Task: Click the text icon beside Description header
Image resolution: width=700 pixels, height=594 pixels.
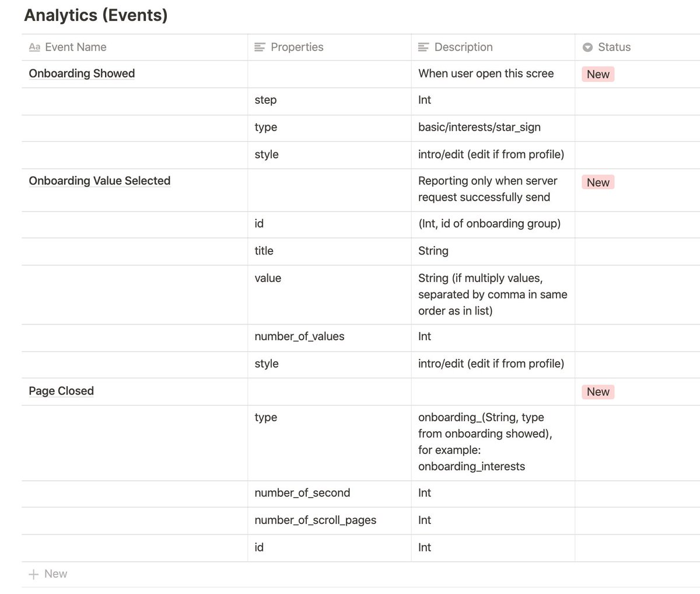Action: coord(423,47)
